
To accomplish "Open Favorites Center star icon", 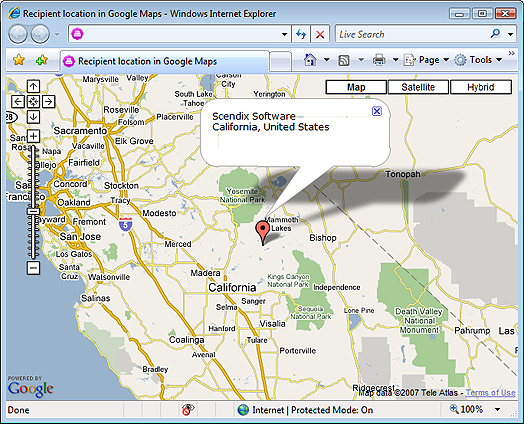I will point(19,60).
